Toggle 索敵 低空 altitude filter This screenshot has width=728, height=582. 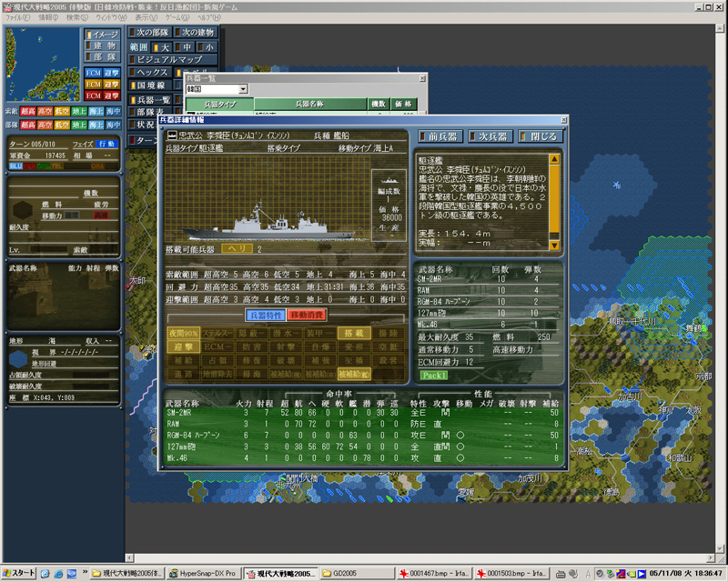pyautogui.click(x=62, y=111)
